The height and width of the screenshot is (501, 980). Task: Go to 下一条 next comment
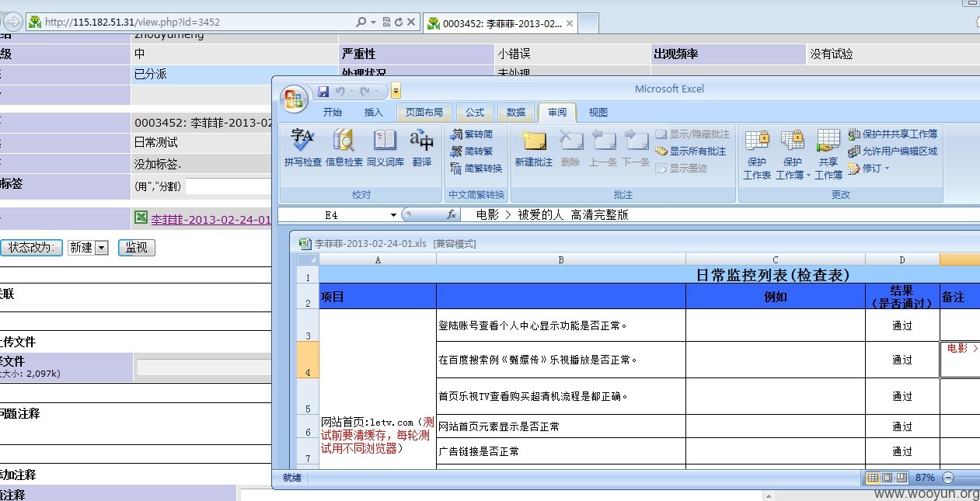pos(636,148)
